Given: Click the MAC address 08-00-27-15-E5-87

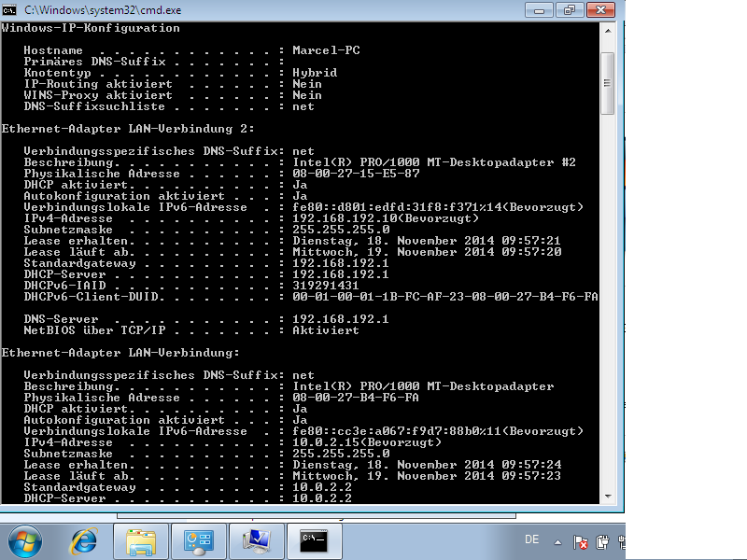Looking at the screenshot, I should point(357,174).
